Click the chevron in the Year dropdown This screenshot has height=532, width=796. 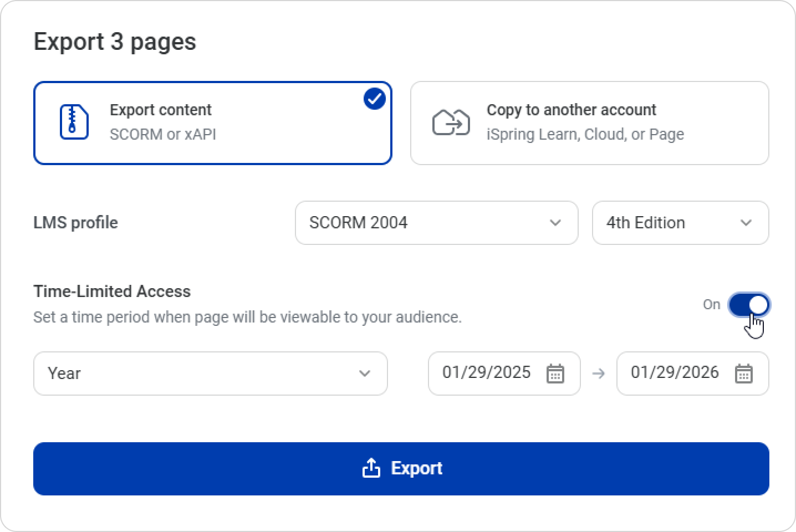click(x=364, y=374)
